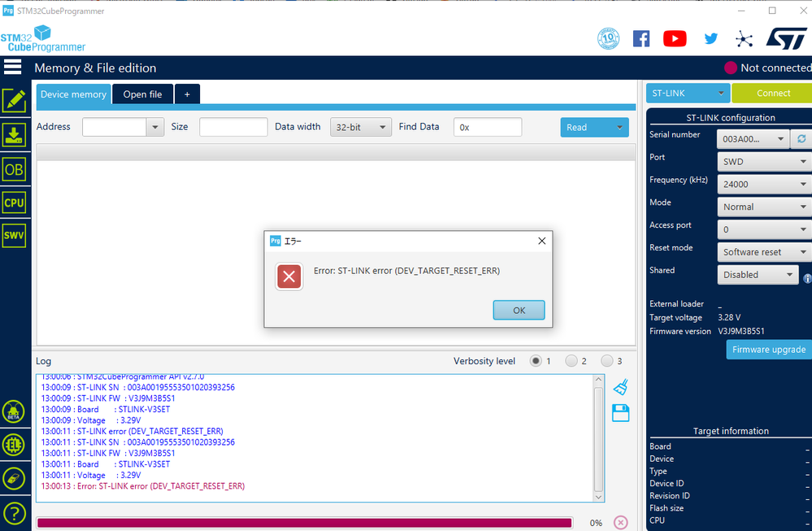
Task: Refresh the ST-LINK serial number list
Action: 801,139
